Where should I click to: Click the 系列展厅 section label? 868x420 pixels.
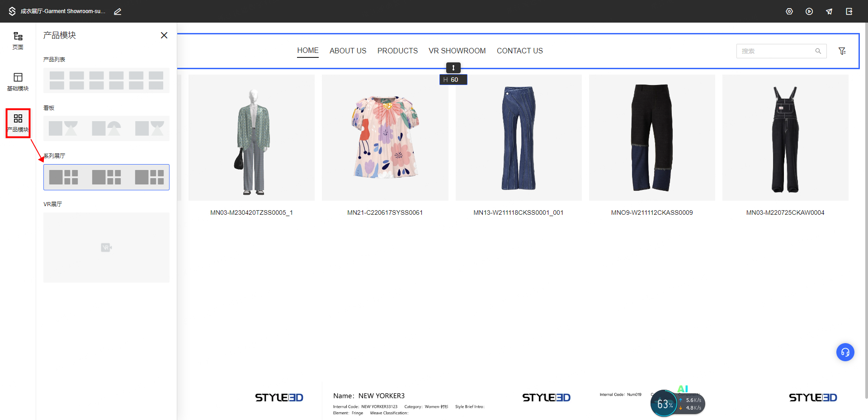pyautogui.click(x=54, y=156)
